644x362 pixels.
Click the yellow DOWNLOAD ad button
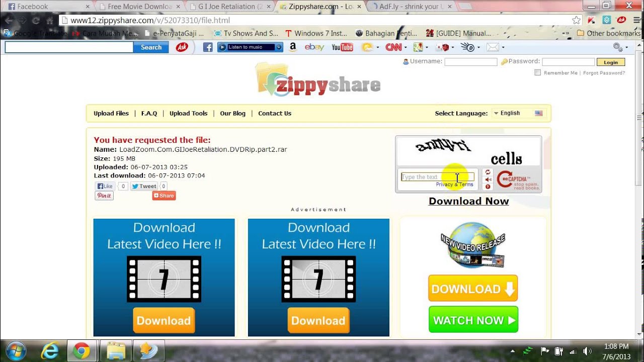(x=473, y=289)
